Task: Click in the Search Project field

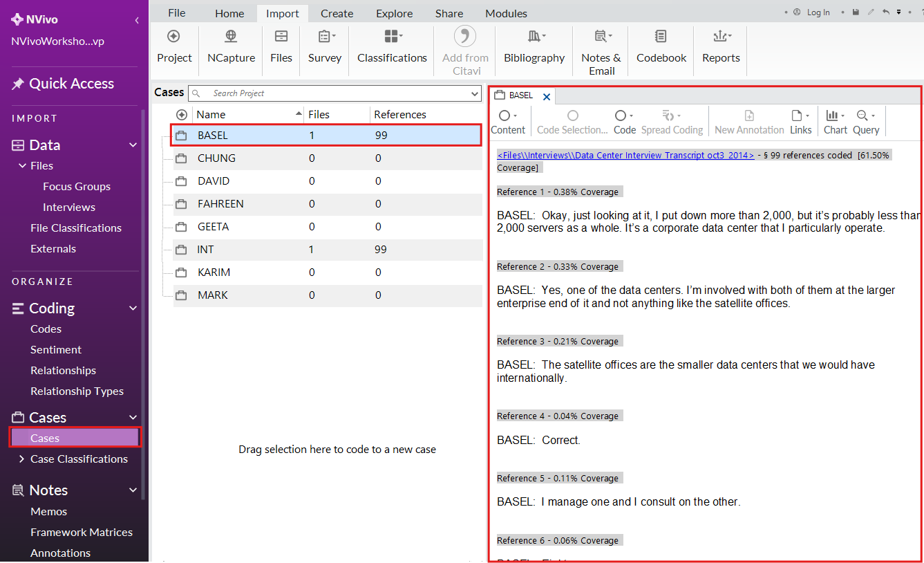Action: 335,93
